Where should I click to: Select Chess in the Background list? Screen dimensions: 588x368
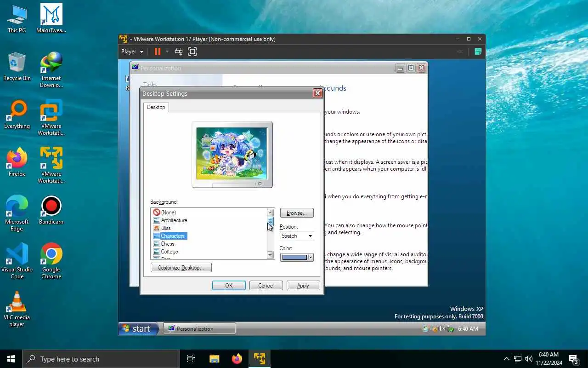(167, 244)
